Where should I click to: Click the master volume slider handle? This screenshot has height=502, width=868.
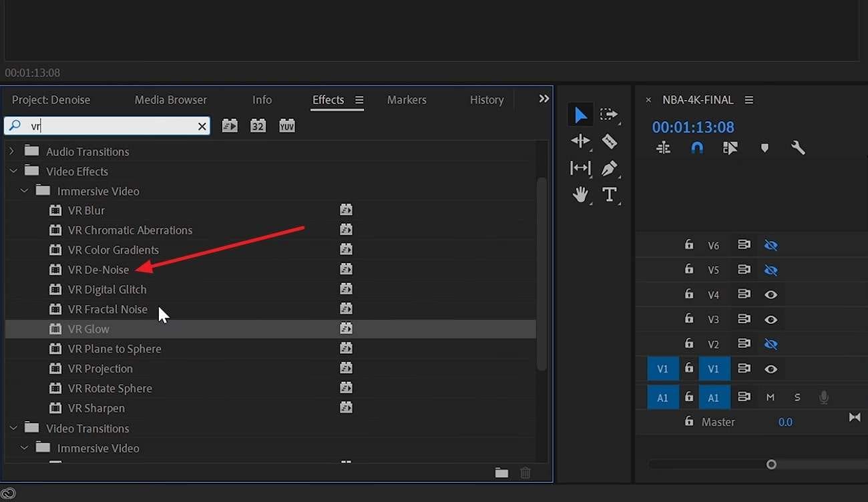coord(771,464)
